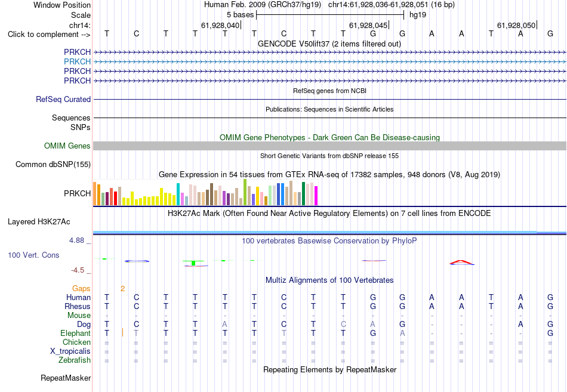Click the orange Gaps label

click(x=81, y=289)
